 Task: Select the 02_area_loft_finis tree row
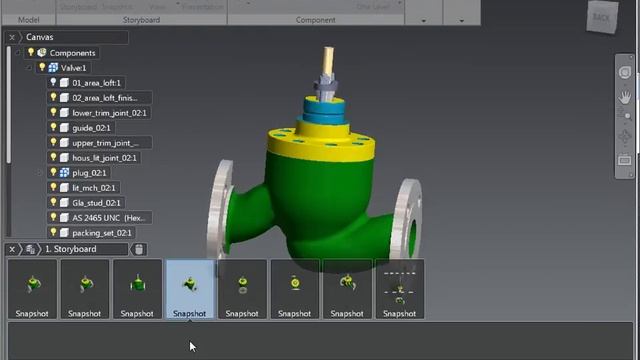coord(99,98)
